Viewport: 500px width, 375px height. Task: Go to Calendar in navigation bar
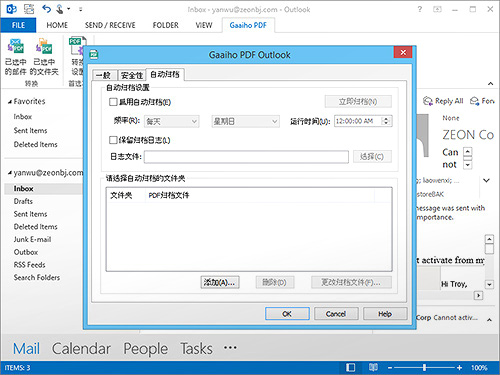81,349
